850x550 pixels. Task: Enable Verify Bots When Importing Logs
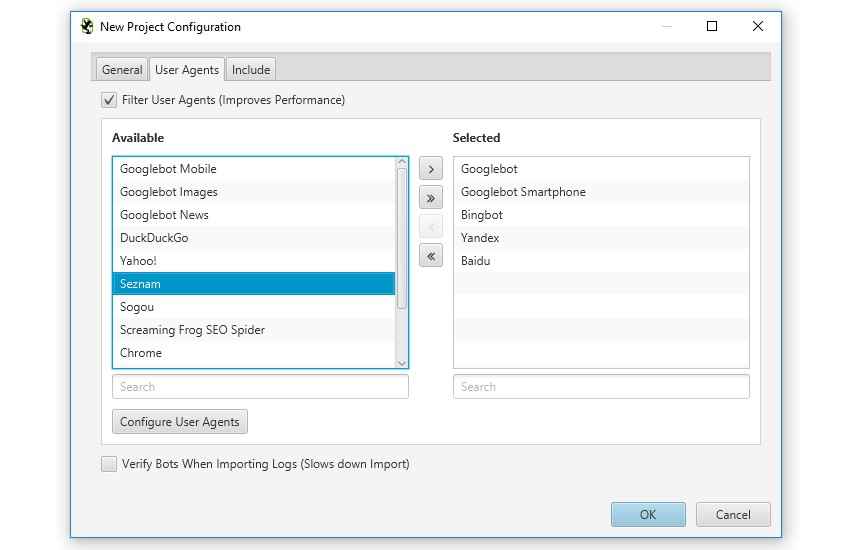109,464
